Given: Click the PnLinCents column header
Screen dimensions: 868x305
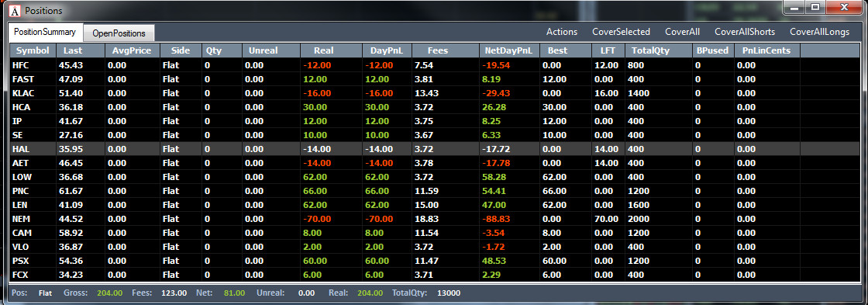Looking at the screenshot, I should [x=766, y=50].
